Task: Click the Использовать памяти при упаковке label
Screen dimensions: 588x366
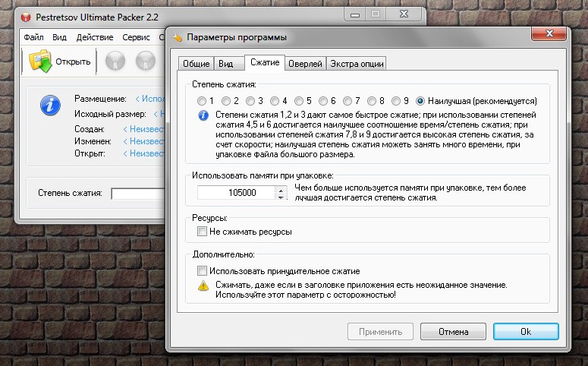Action: (x=263, y=175)
